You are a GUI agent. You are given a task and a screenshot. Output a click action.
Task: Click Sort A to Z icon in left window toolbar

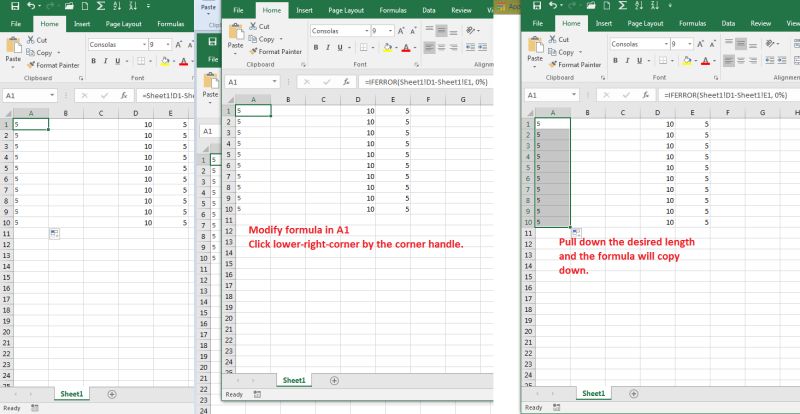117,7
